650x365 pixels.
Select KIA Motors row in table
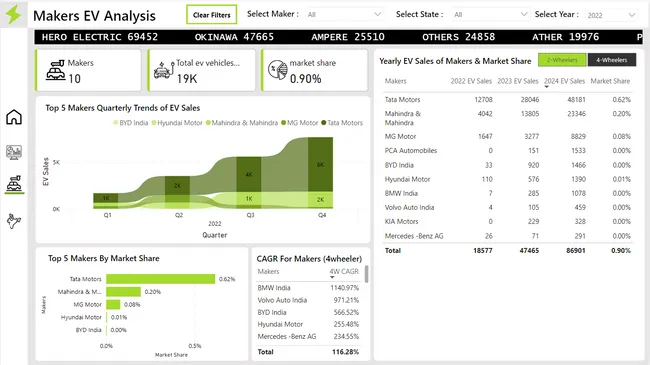point(507,221)
